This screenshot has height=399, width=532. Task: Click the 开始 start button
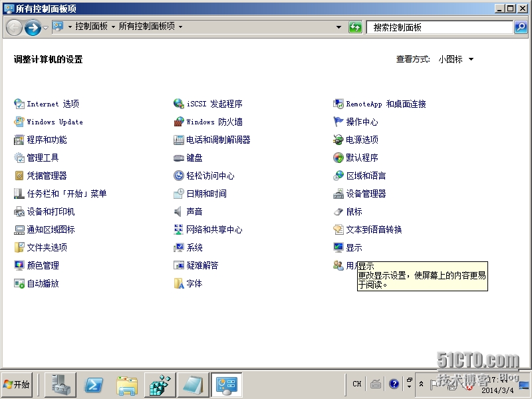pos(17,384)
